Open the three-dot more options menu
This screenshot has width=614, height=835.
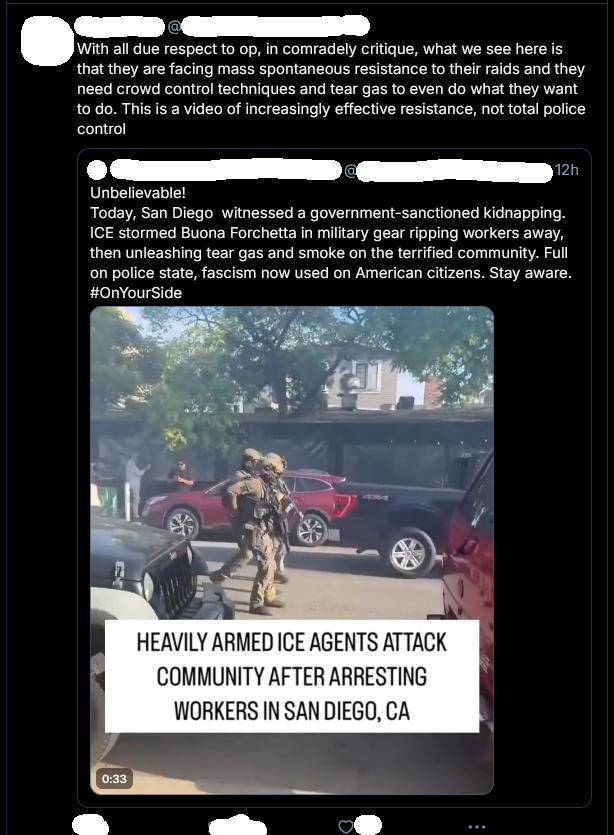tap(476, 826)
